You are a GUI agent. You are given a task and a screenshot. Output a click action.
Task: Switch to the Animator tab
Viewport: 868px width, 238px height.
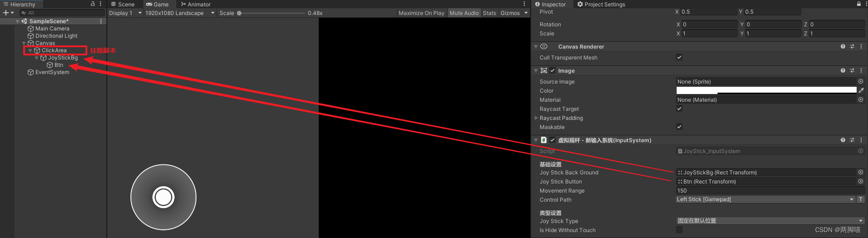[x=196, y=4]
